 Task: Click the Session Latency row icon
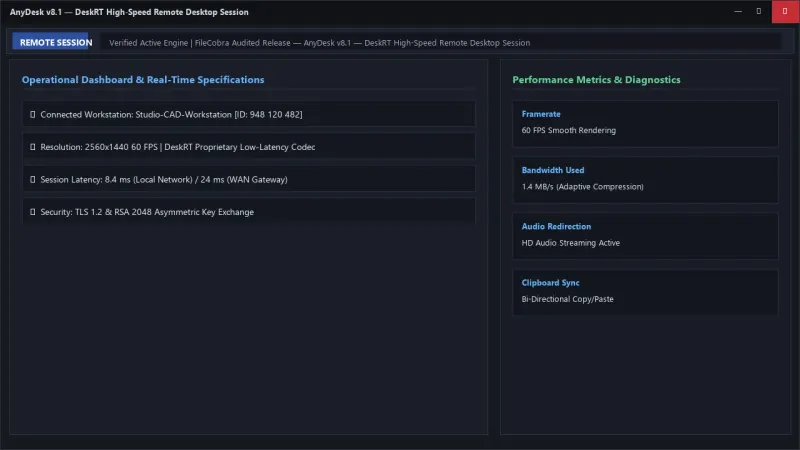[x=33, y=180]
